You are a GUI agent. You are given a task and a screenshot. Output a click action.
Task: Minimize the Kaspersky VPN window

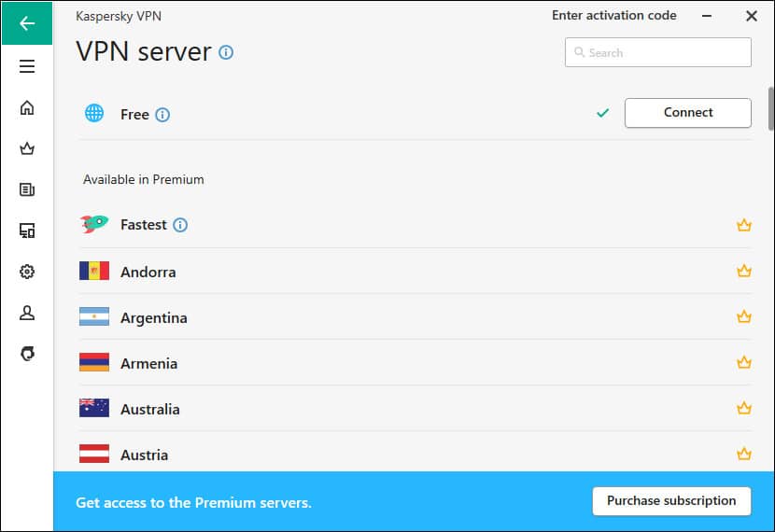click(x=707, y=16)
